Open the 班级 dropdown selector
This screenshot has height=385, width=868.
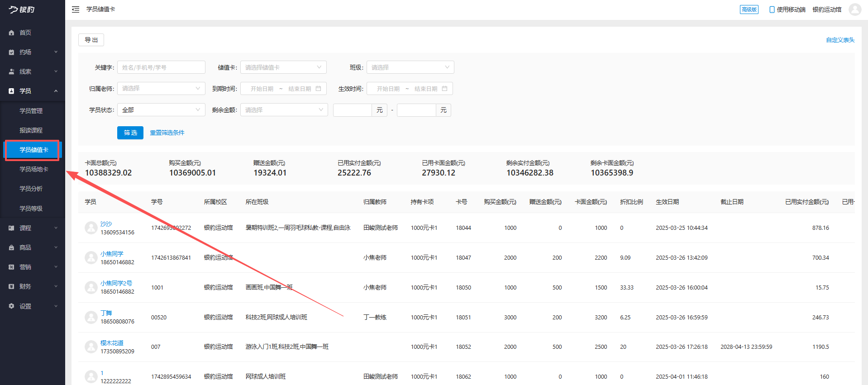pyautogui.click(x=410, y=67)
